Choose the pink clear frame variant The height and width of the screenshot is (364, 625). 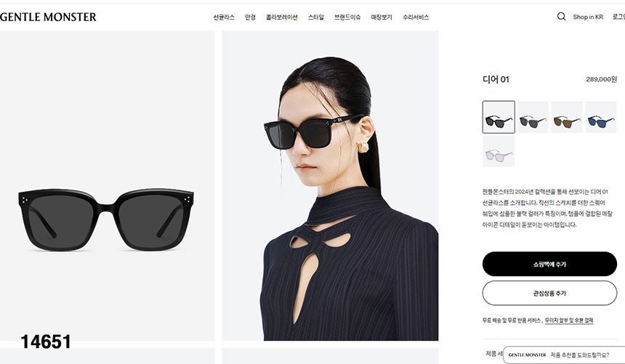[499, 151]
